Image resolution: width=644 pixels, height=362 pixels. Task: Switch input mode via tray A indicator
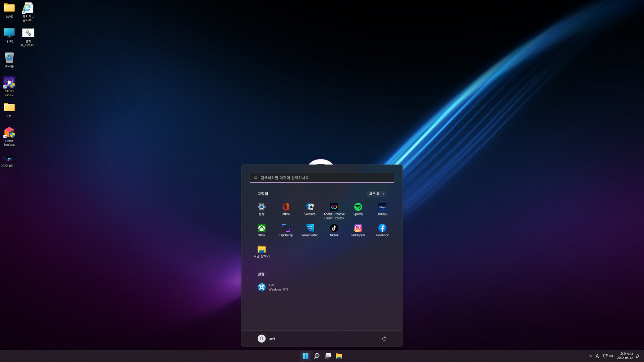[597, 356]
